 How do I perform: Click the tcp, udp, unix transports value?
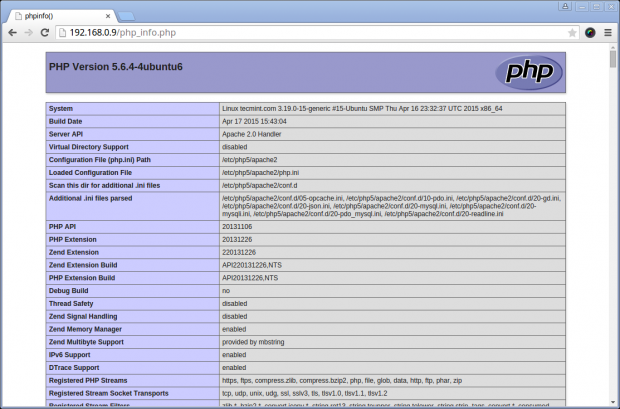(304, 393)
